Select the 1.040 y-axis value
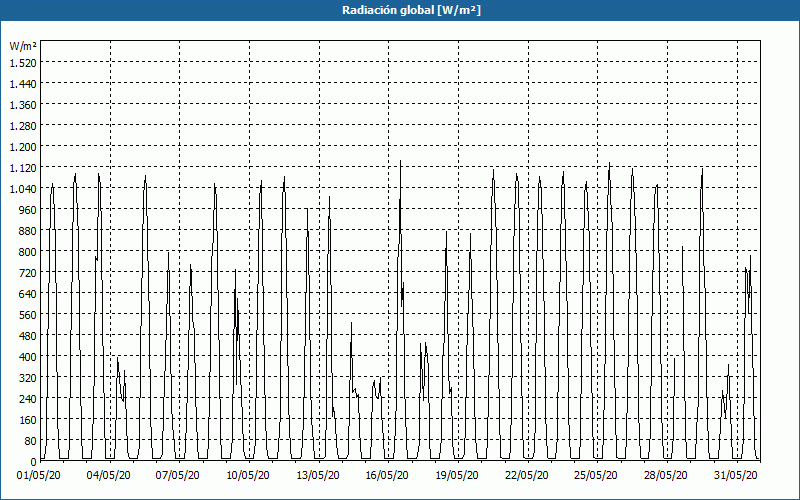800x500 pixels. 23,189
